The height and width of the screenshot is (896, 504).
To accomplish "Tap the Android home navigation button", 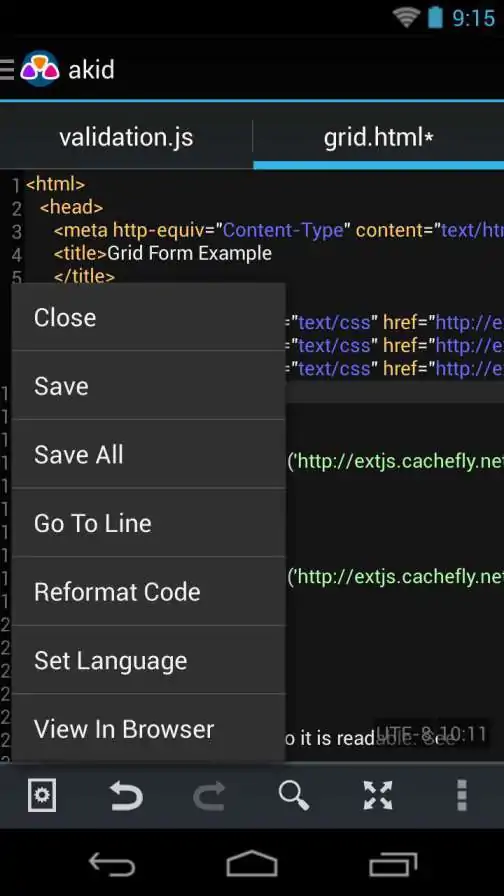I will point(251,864).
